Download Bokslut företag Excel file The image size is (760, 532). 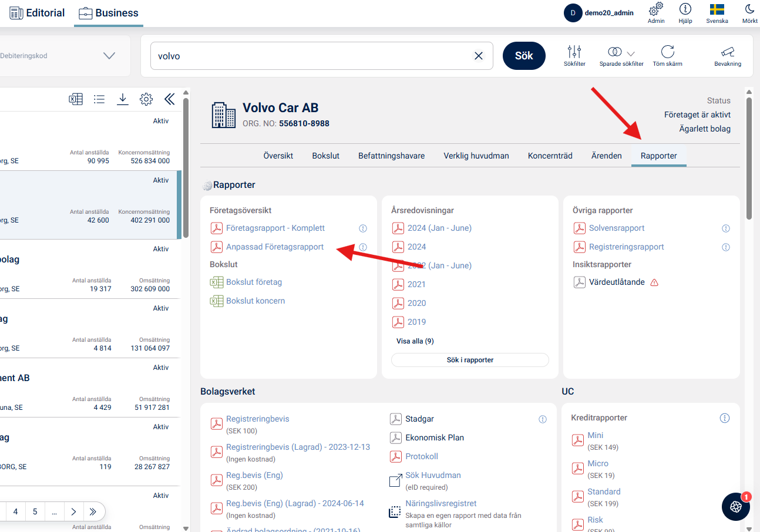coord(254,282)
